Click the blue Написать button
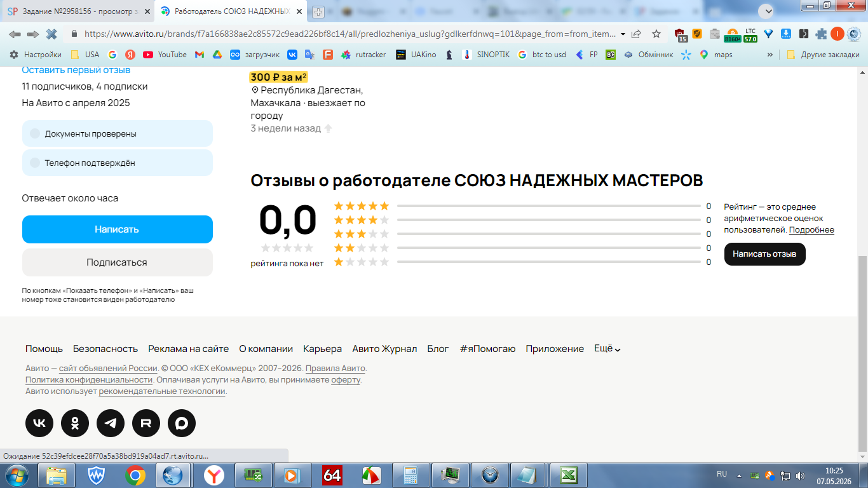Image resolution: width=868 pixels, height=488 pixels. pos(118,229)
